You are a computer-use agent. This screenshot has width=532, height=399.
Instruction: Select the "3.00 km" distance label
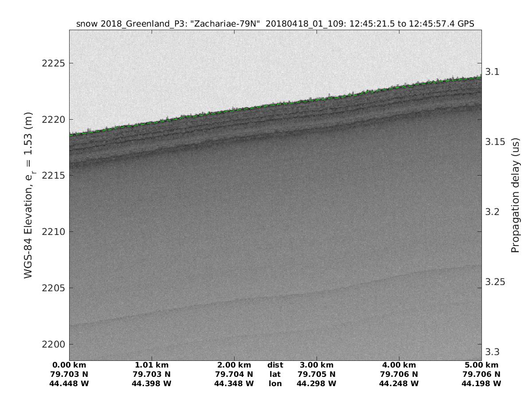[x=317, y=365]
